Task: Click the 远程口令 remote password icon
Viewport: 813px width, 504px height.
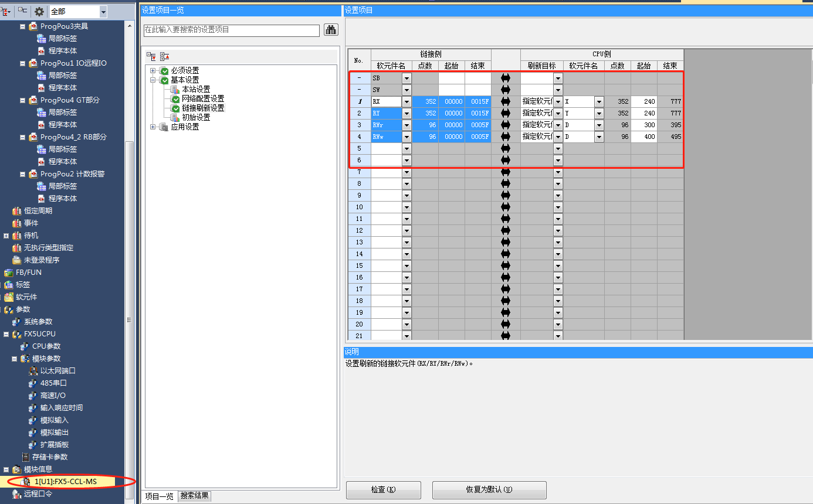Action: [16, 494]
